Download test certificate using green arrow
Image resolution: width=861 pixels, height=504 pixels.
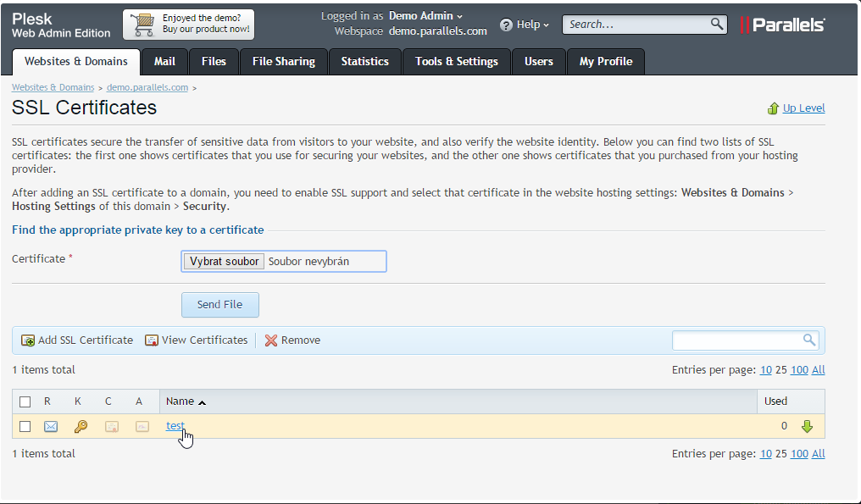[807, 426]
